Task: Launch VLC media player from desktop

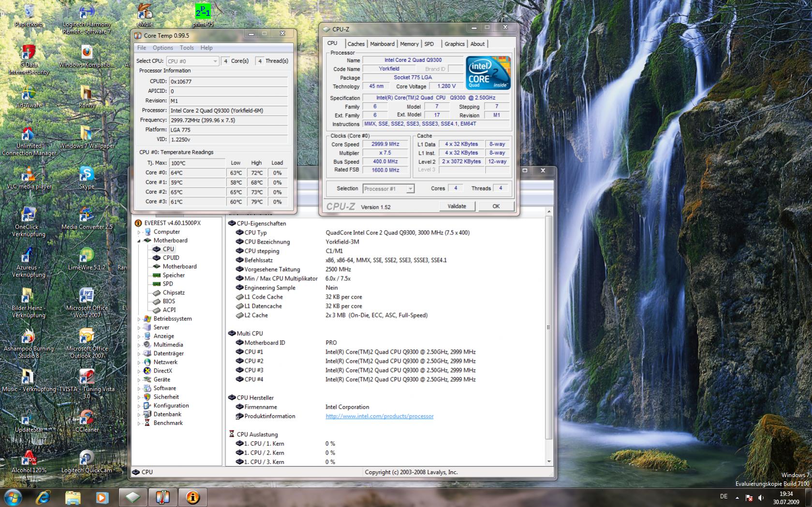Action: coord(29,177)
